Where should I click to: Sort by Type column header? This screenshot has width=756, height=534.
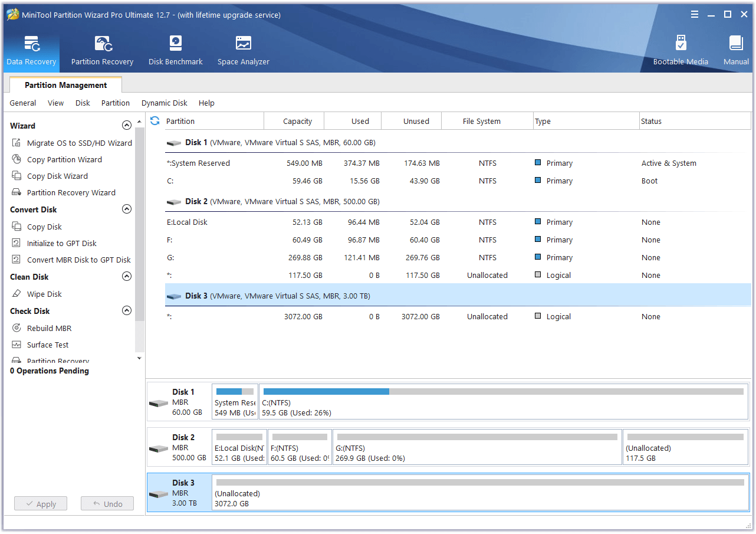click(586, 121)
